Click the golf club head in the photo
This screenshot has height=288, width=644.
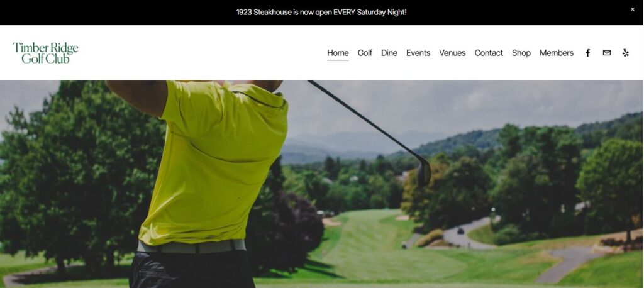pos(424,172)
